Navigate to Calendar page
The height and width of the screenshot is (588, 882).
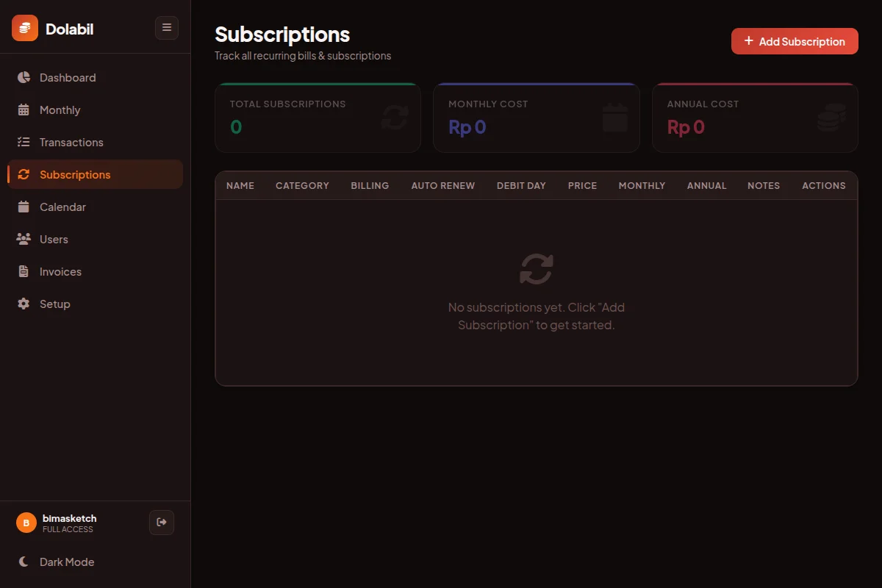click(x=96, y=207)
